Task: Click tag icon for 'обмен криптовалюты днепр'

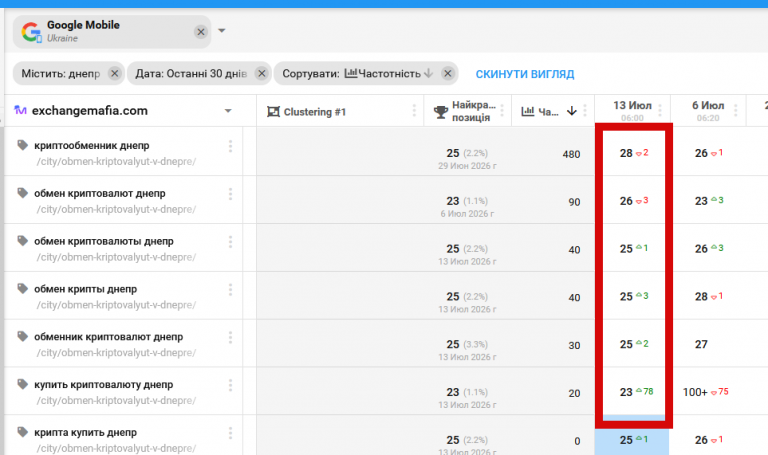Action: 22,240
